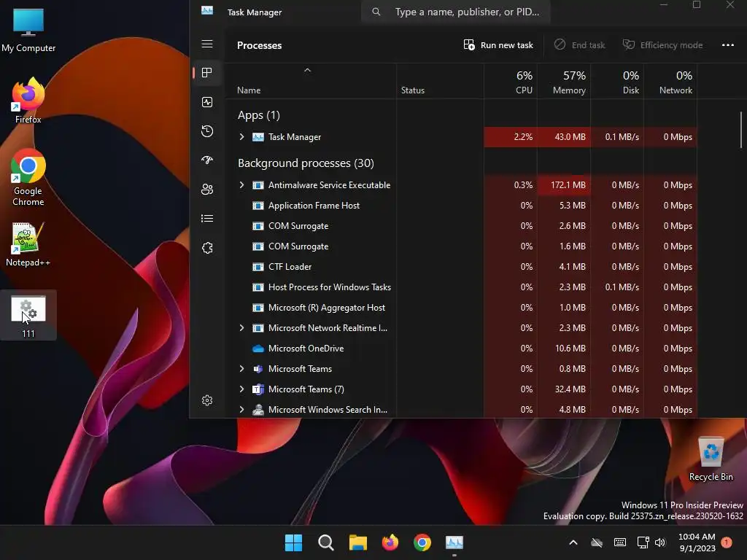Show hidden system tray icons chevron

tap(573, 542)
